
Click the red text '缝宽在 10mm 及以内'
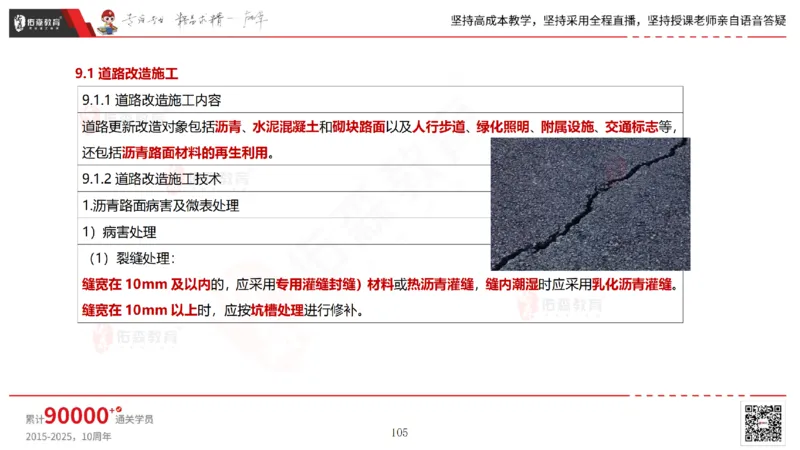click(146, 284)
